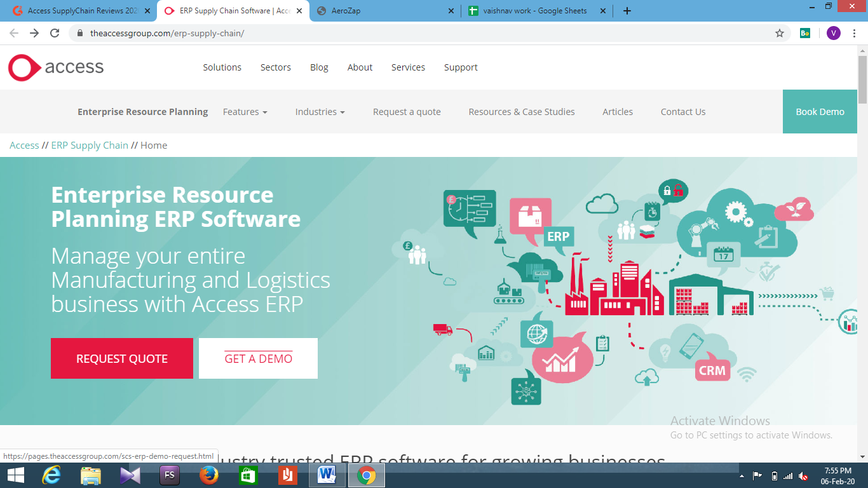Image resolution: width=868 pixels, height=488 pixels.
Task: Click the Chrome icon in the taskbar
Action: click(366, 475)
